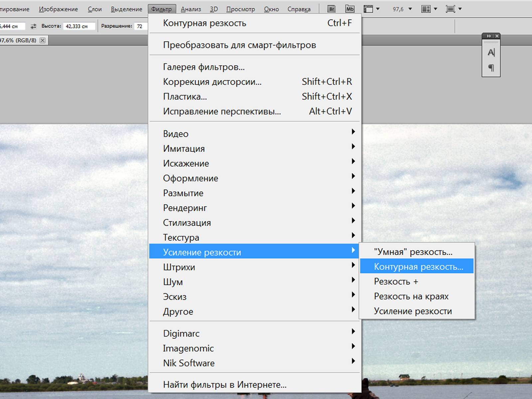Open the Выделение menu
Screen dimensions: 532x399
(x=126, y=9)
